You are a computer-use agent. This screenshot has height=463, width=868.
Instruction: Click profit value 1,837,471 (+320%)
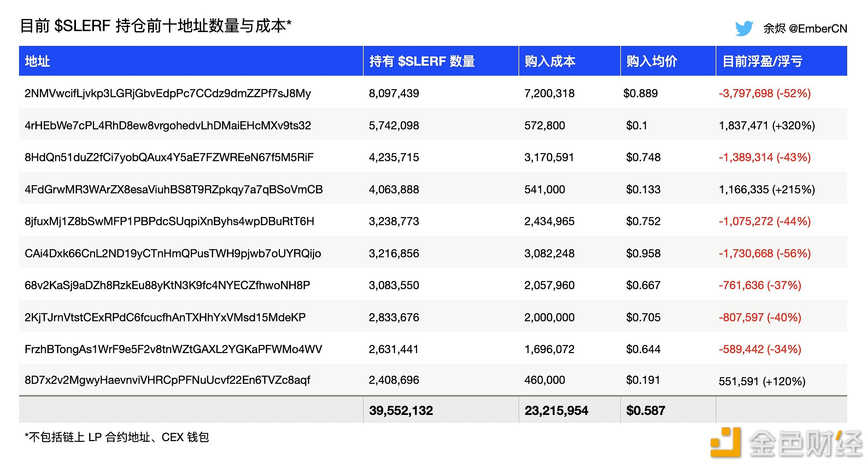pyautogui.click(x=767, y=125)
